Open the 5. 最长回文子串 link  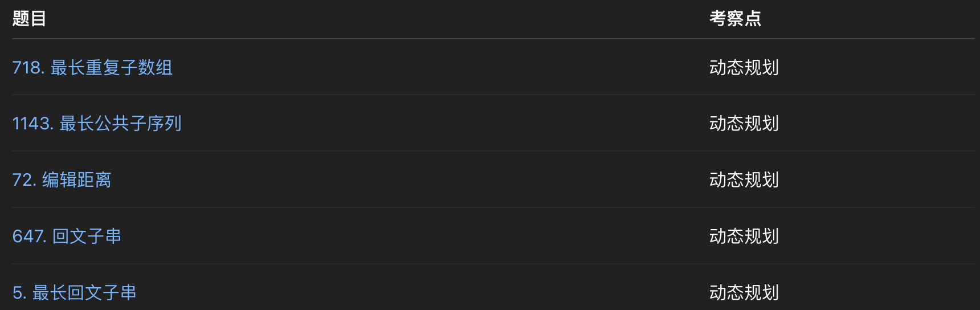[x=74, y=293]
